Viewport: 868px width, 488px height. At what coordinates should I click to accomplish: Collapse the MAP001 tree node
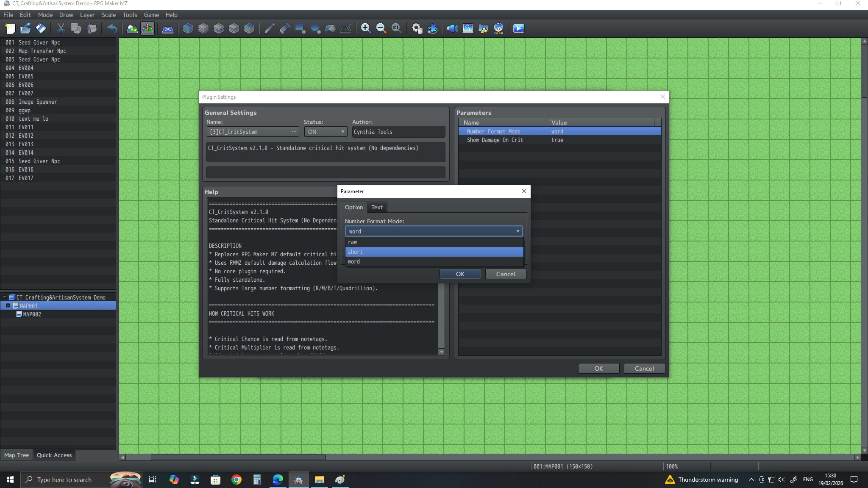pos(8,305)
